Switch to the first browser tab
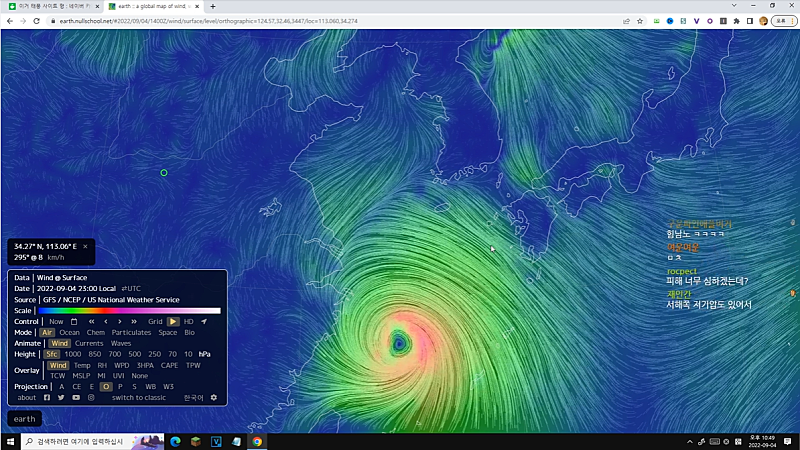800x450 pixels. click(50, 6)
